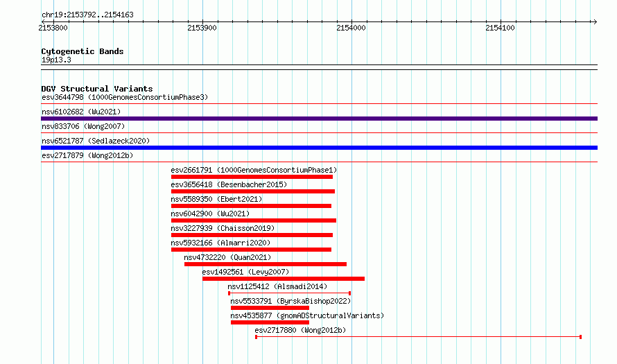617x364 pixels.
Task: Select the red bar under nsv3227939
Action: (x=252, y=235)
